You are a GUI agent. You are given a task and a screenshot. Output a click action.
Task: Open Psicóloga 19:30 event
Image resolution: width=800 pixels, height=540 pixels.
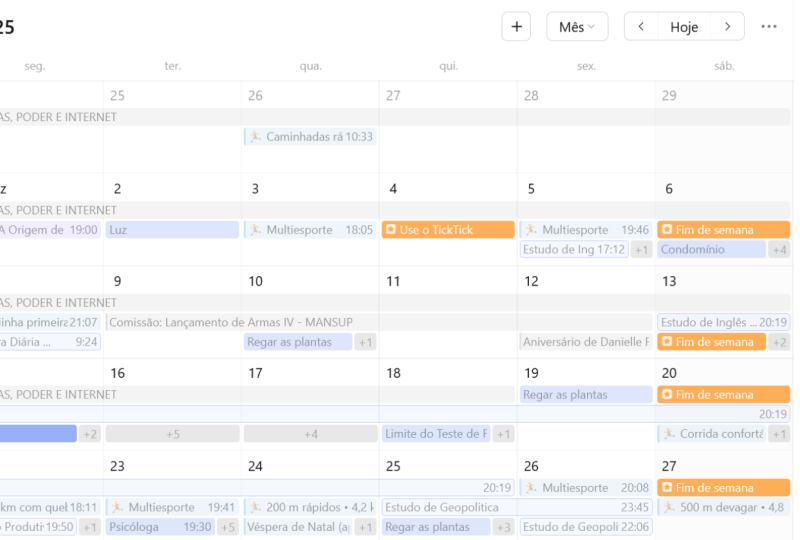160,527
